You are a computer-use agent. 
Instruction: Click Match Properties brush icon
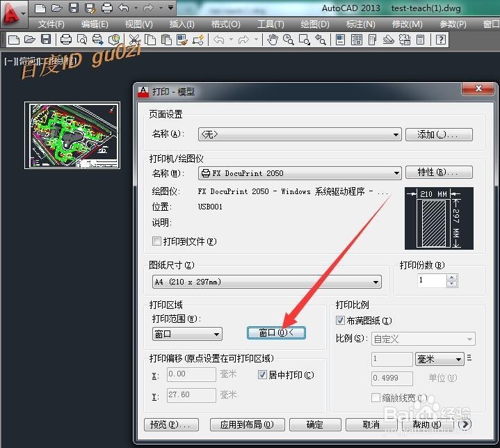click(x=182, y=40)
